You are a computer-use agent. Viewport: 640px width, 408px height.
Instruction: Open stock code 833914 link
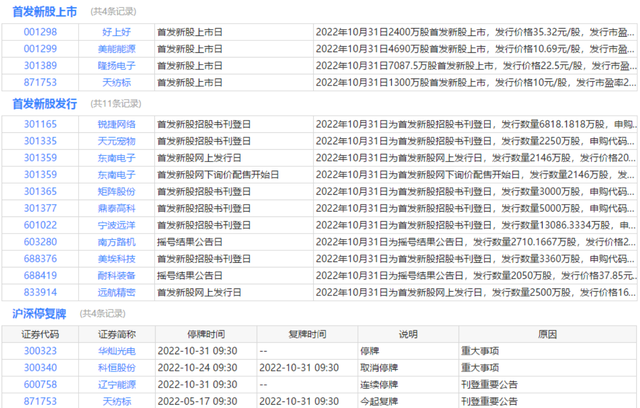coord(40,292)
